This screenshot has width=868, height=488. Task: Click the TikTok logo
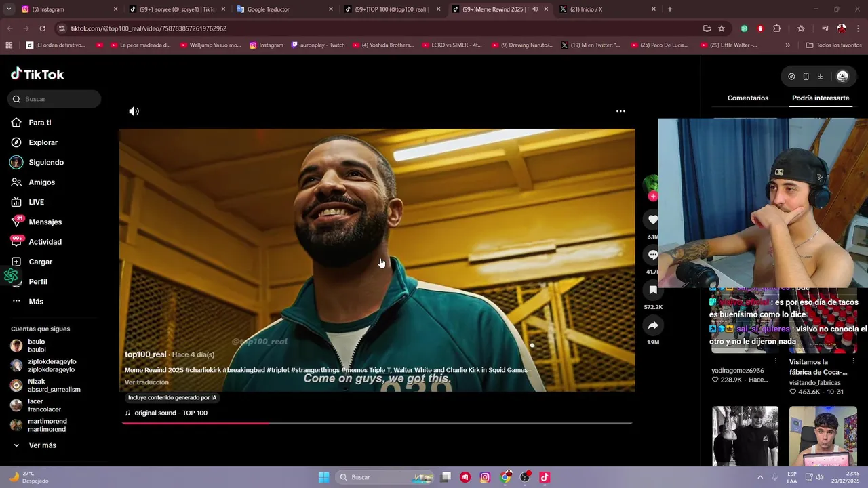[x=37, y=75]
